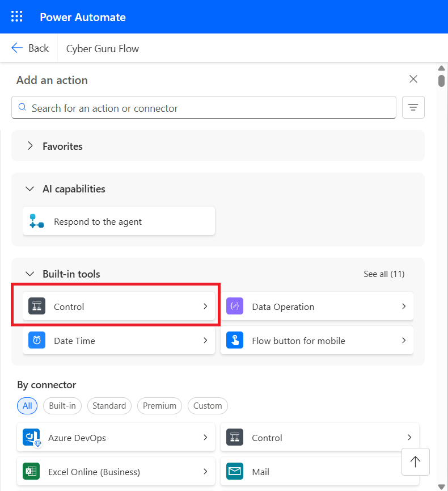Click the Mail connector icon
This screenshot has height=491, width=448.
[235, 471]
